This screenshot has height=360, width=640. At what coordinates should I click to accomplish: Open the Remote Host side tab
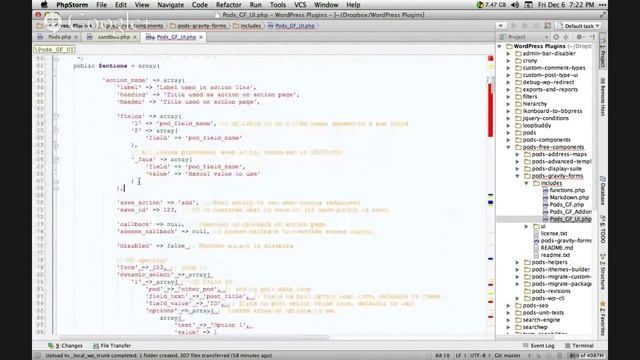[602, 97]
